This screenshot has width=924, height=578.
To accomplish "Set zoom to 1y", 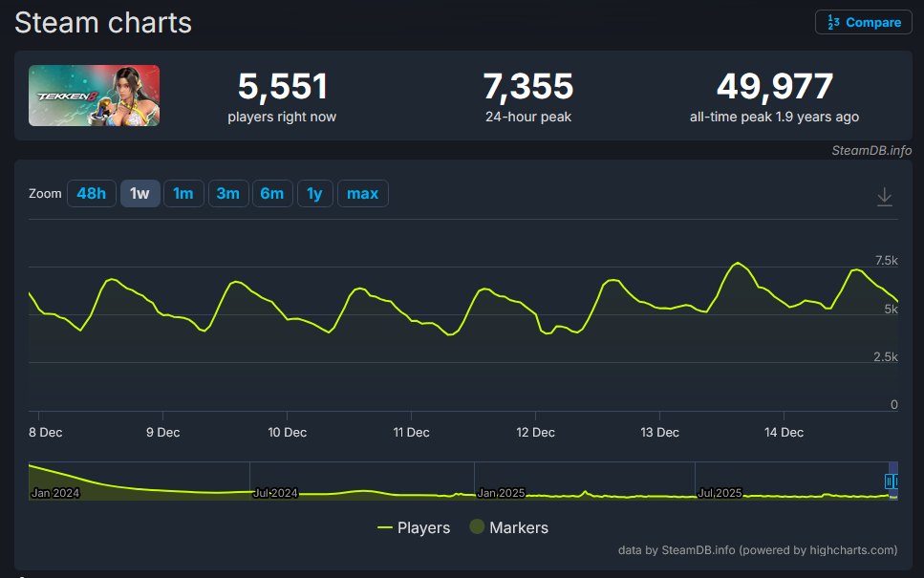I will coord(314,193).
